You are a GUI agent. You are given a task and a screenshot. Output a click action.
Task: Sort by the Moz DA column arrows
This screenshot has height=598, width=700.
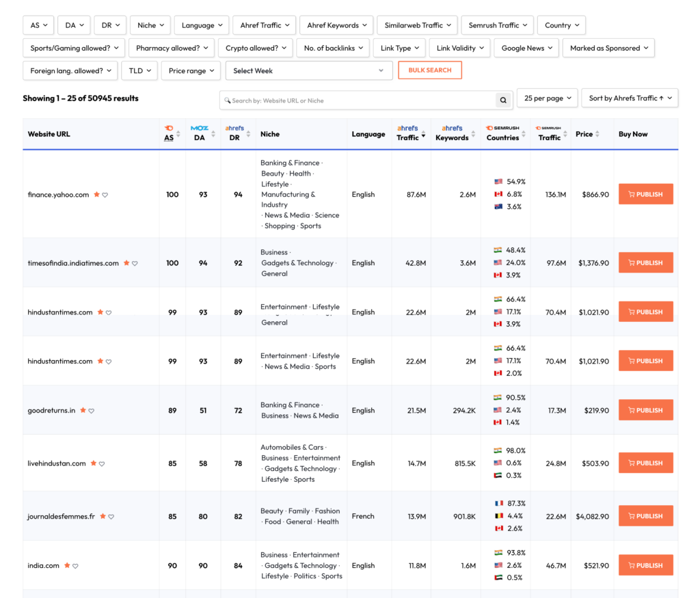[213, 135]
